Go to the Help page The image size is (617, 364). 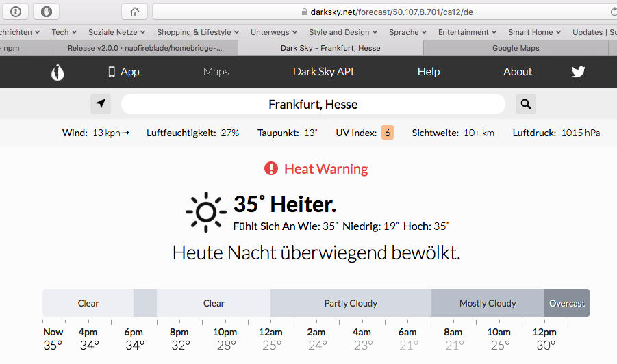click(x=429, y=72)
